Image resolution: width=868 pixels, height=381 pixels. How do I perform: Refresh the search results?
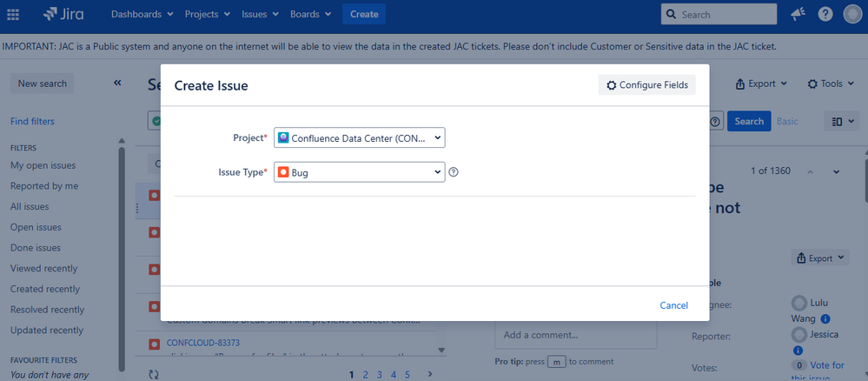click(x=154, y=374)
